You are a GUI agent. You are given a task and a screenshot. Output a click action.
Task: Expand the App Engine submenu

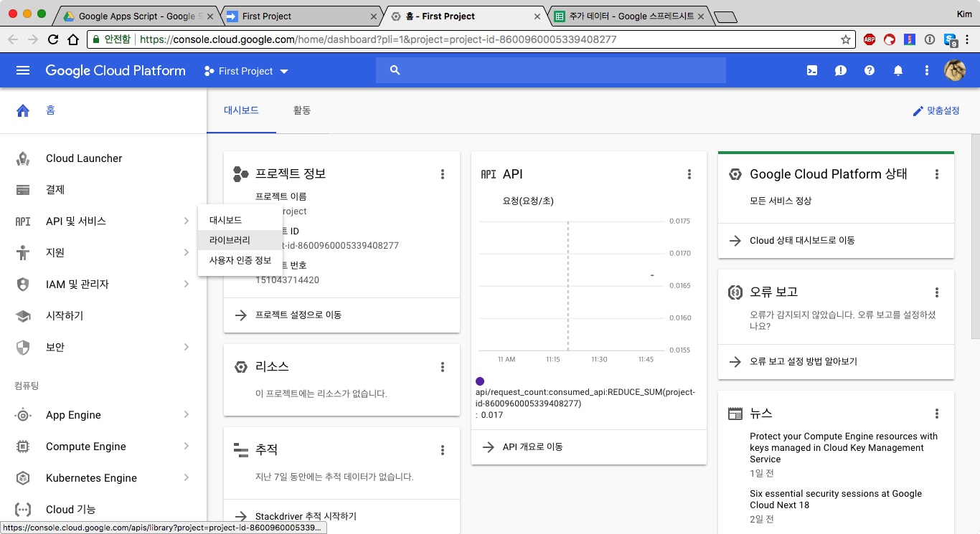(x=186, y=415)
